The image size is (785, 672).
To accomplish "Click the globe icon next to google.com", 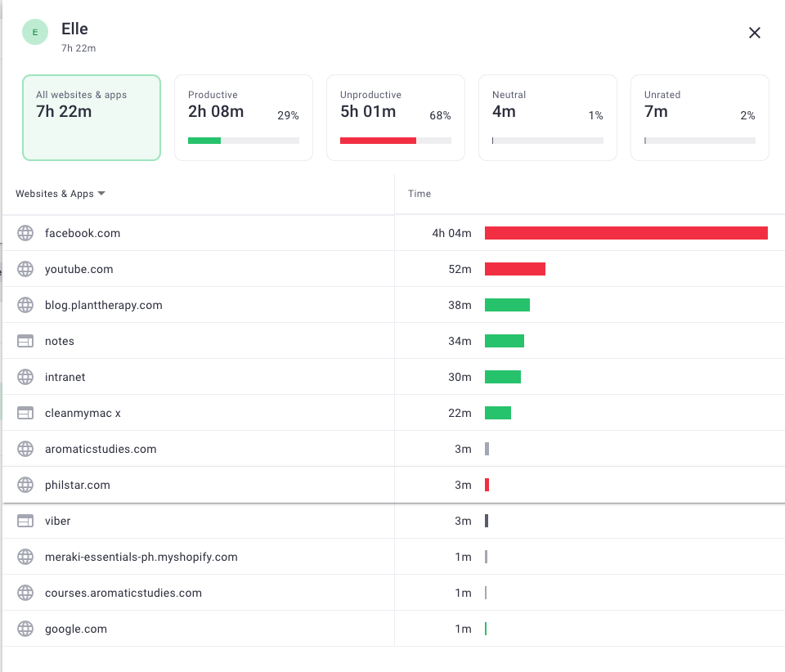I will [25, 629].
